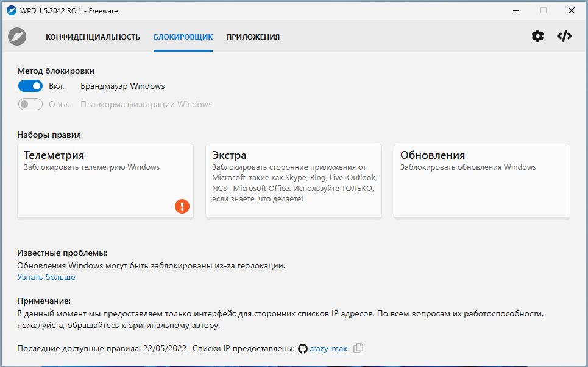Click the WPD title bar app icon

pos(12,10)
